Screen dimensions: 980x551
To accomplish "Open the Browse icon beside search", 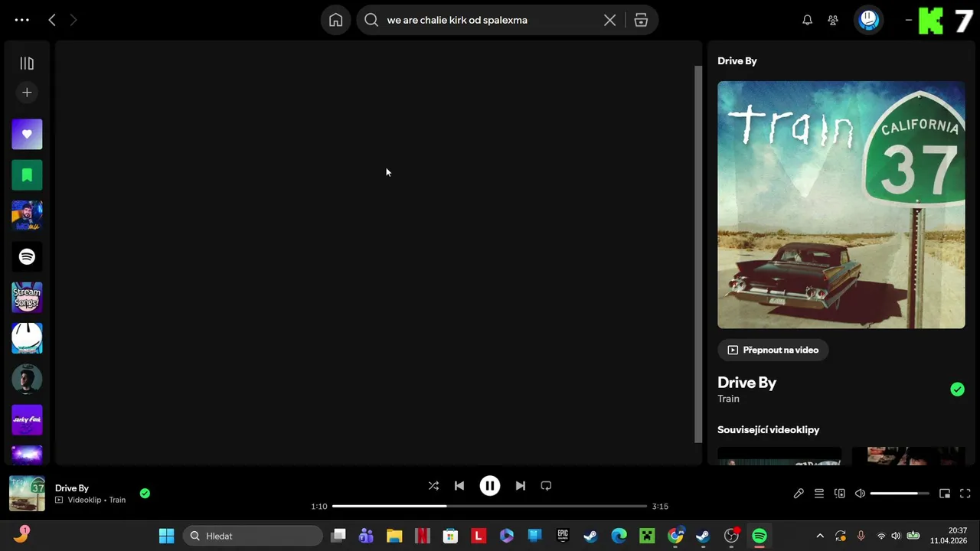I will (x=641, y=20).
